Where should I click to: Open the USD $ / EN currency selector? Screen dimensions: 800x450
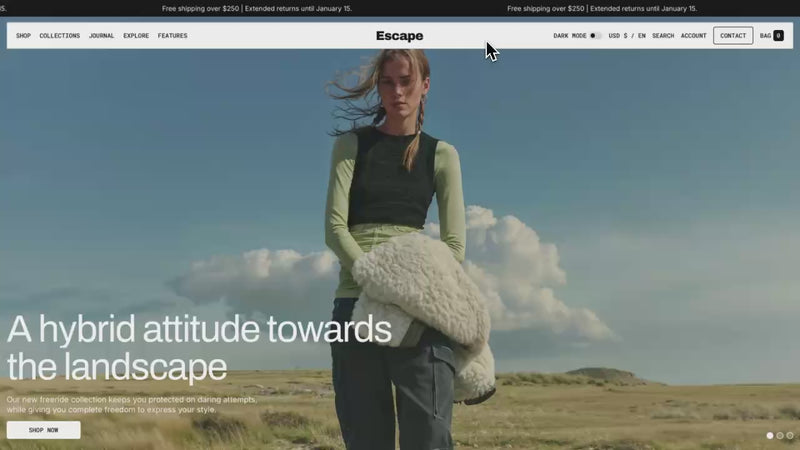click(x=627, y=36)
